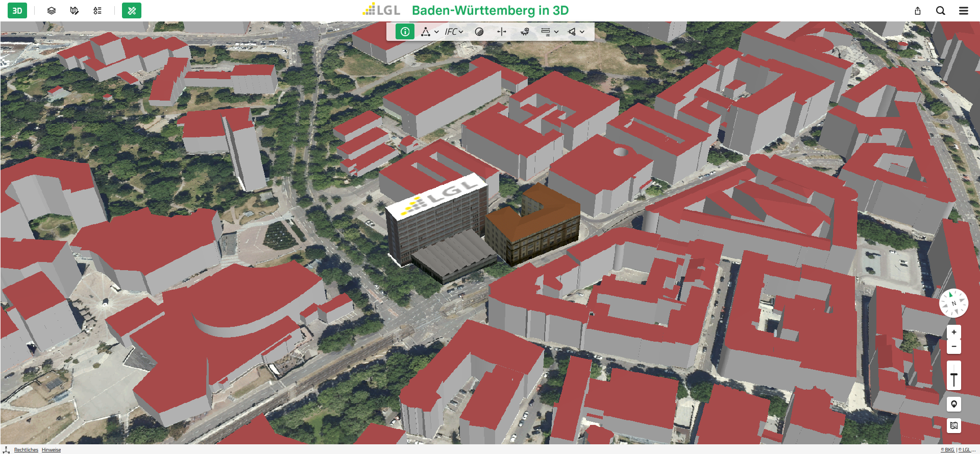Select the shadow shading tool icon
This screenshot has width=980, height=454.
pyautogui.click(x=479, y=32)
